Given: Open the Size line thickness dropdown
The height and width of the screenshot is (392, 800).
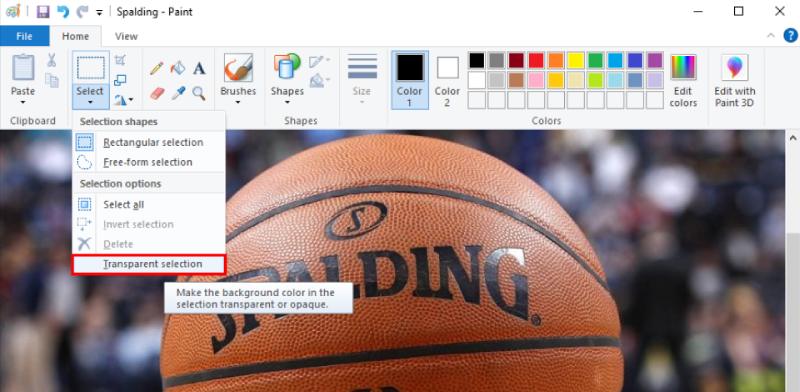Looking at the screenshot, I should point(362,79).
